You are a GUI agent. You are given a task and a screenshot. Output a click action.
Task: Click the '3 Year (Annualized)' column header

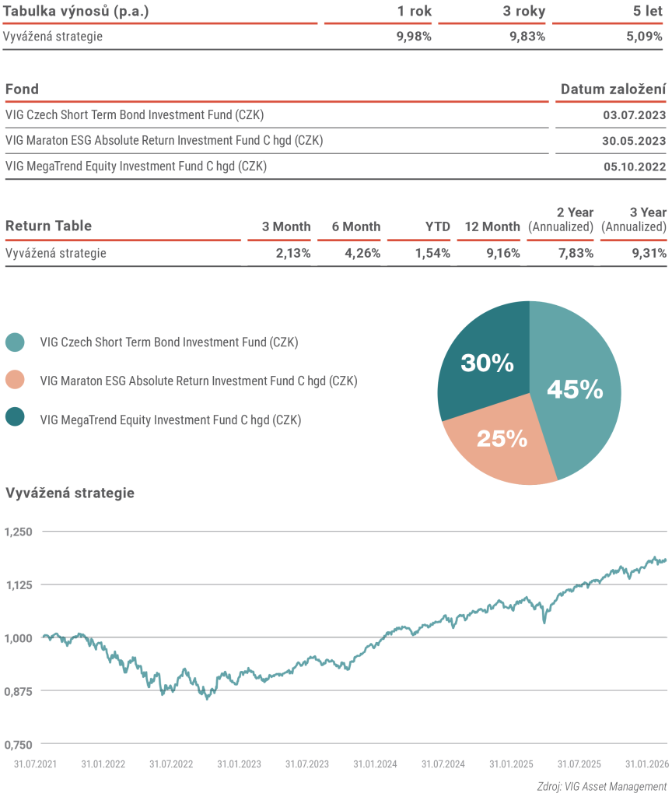(x=635, y=219)
